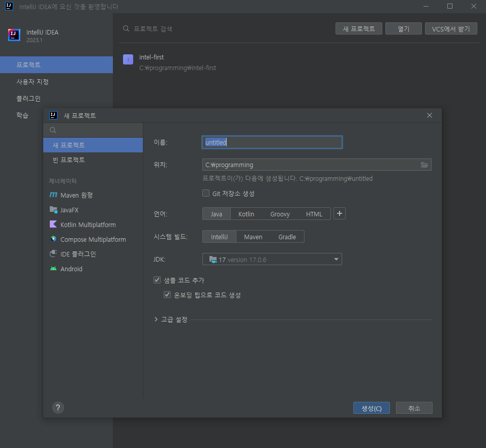Select 새 프로젝트 in dialog list

click(x=93, y=145)
